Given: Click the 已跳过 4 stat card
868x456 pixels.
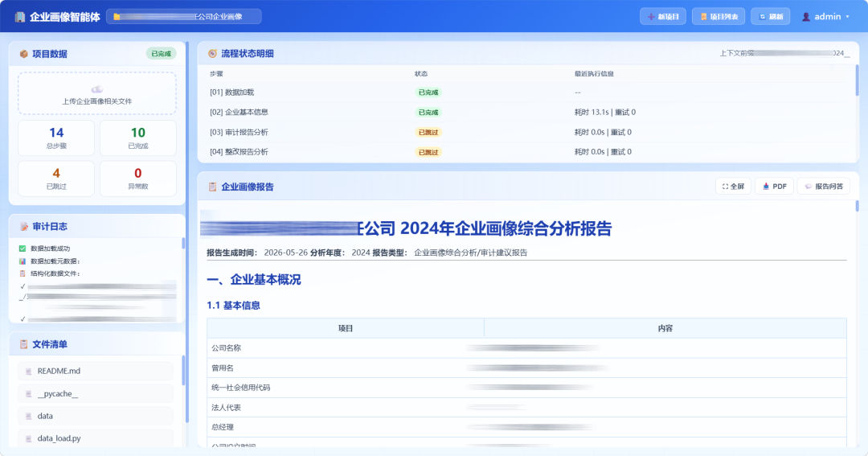Looking at the screenshot, I should point(56,179).
